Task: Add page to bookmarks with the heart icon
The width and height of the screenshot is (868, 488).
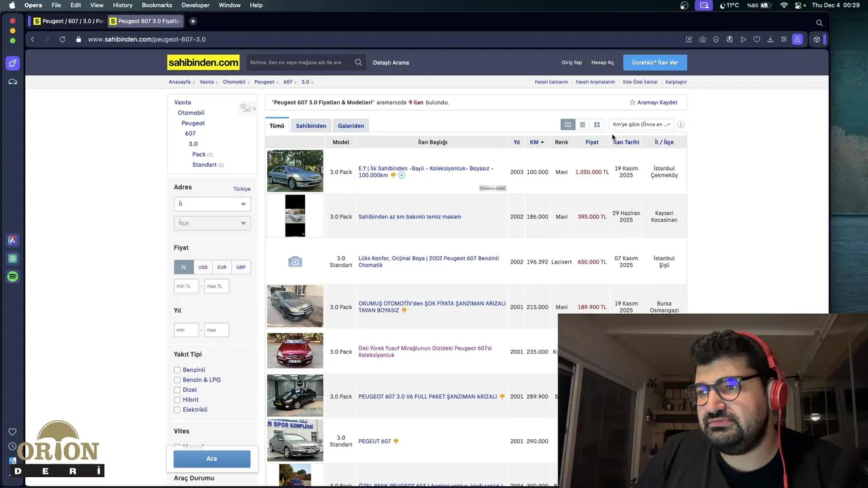Action: pos(757,39)
